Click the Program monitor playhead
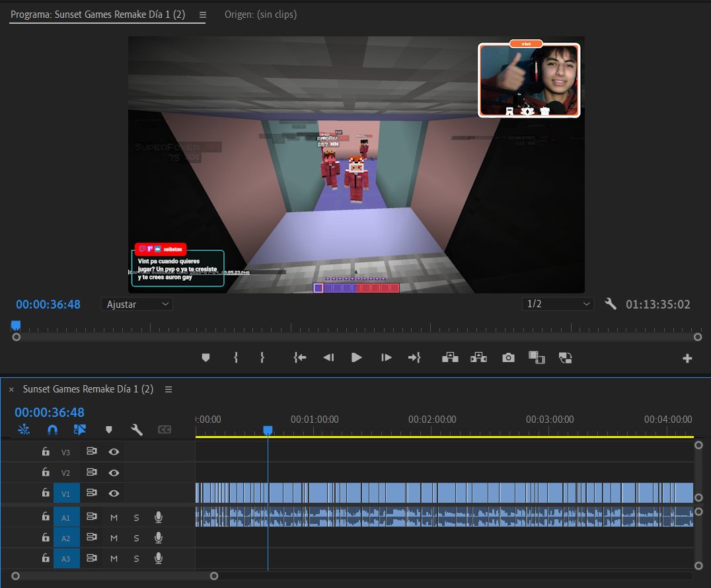This screenshot has width=711, height=588. pos(16,325)
